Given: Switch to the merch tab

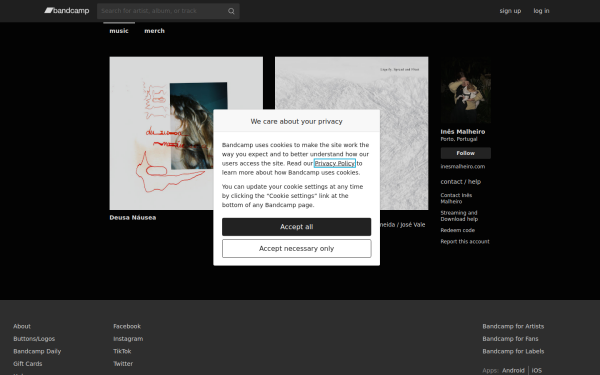Looking at the screenshot, I should click(154, 31).
